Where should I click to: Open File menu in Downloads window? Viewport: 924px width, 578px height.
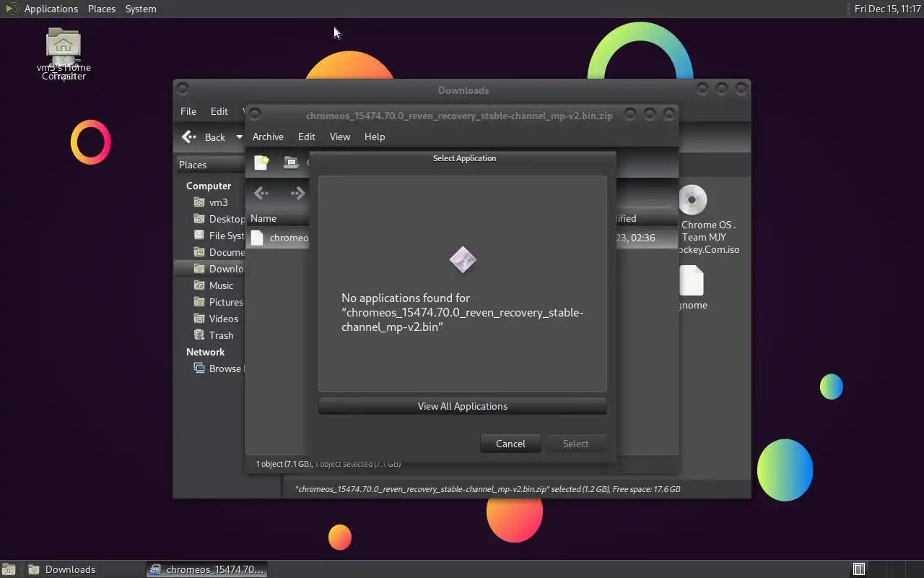pyautogui.click(x=188, y=111)
